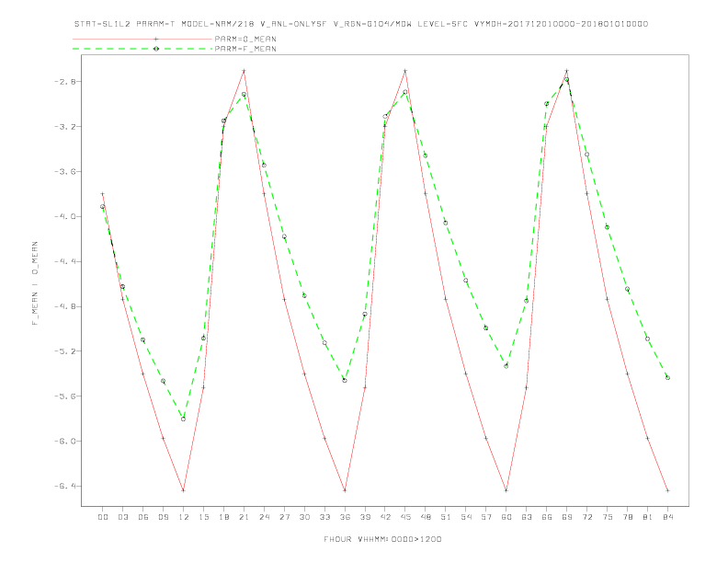Click the PARM=F_MEAN legend label
The height and width of the screenshot is (563, 728).
coord(245,49)
